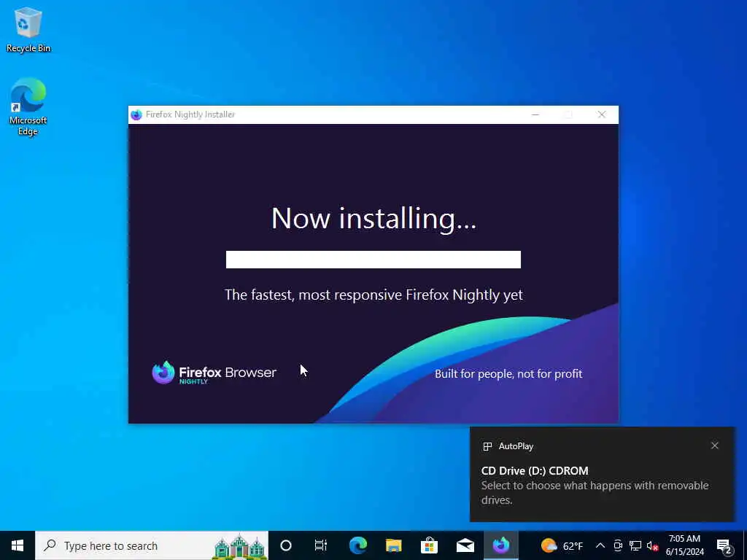Image resolution: width=747 pixels, height=560 pixels.
Task: Click the AutoPlay notification header icon
Action: 487,446
